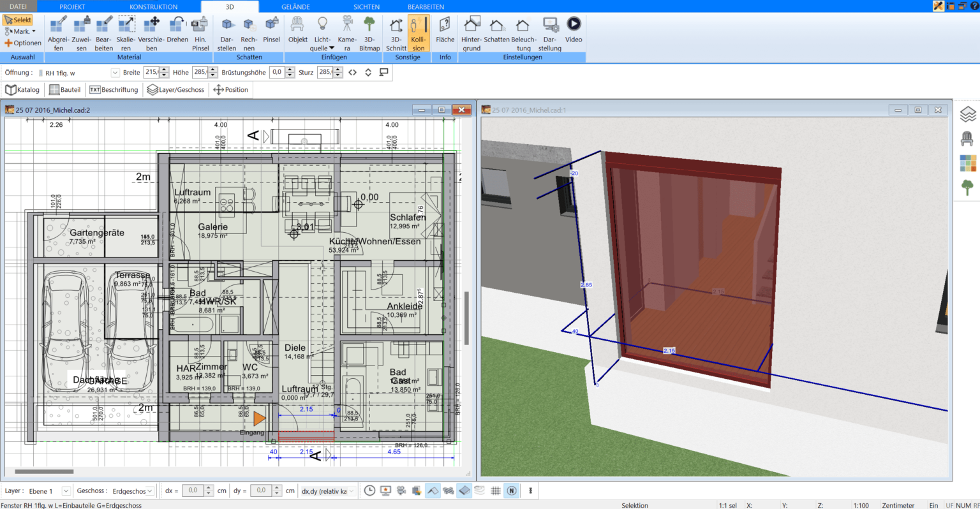Start the Video tool
Screen dimensions: 980x509
point(574,29)
